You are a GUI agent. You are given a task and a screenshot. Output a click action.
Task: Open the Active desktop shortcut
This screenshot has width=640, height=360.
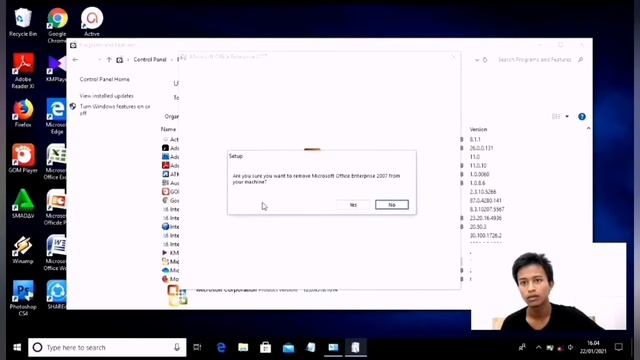[x=92, y=22]
